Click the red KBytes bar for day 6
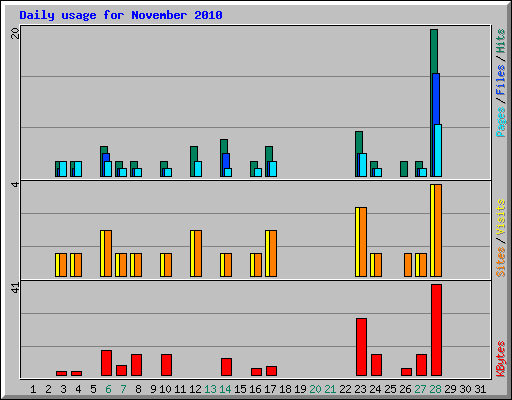Image resolution: width=512 pixels, height=400 pixels. click(106, 363)
